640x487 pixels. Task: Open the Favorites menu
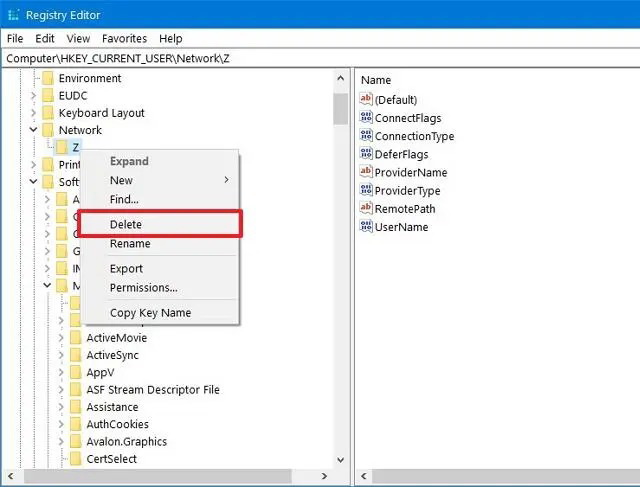coord(124,39)
